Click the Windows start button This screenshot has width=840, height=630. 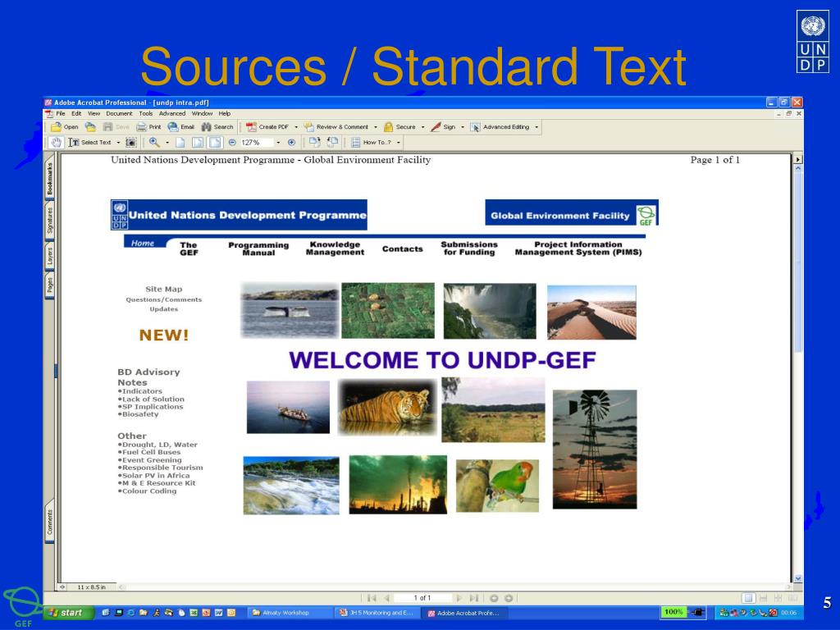click(69, 612)
